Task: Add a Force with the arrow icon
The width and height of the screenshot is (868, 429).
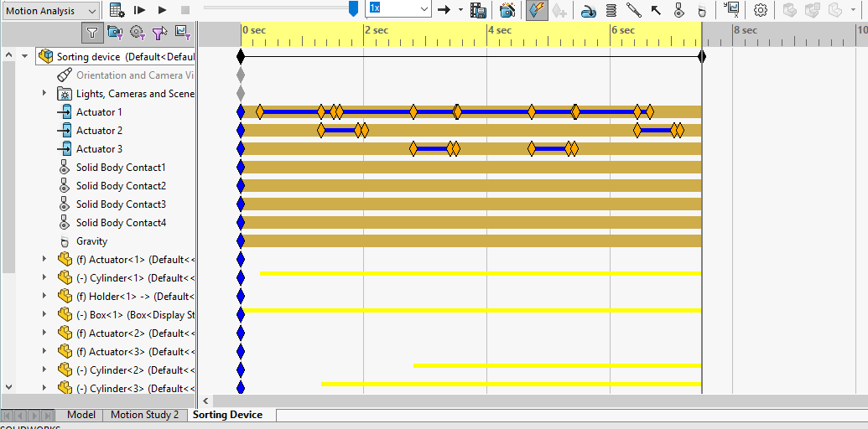Action: pos(656,9)
